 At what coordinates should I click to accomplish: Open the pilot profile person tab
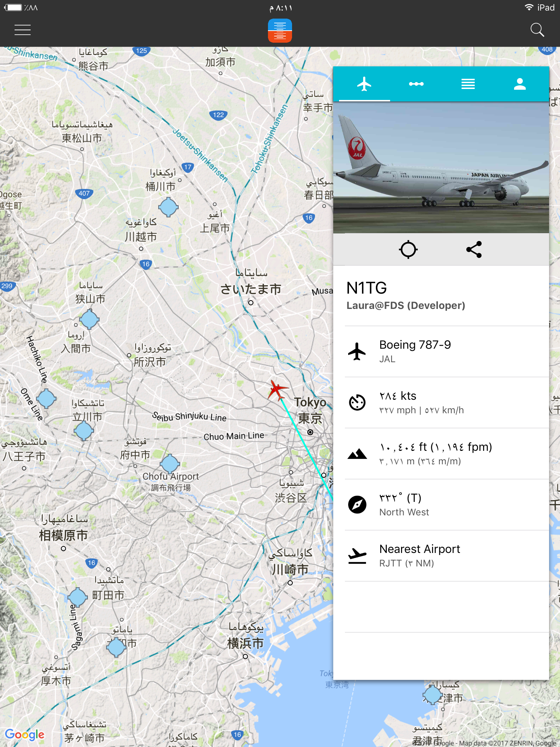[x=520, y=84]
